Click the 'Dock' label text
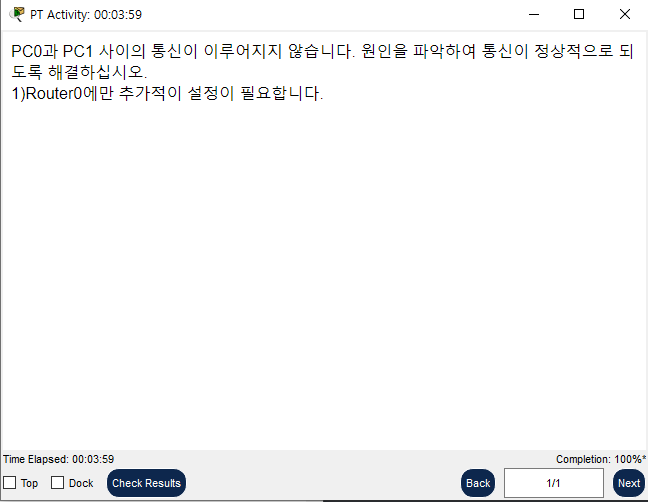This screenshot has height=502, width=648. [81, 483]
